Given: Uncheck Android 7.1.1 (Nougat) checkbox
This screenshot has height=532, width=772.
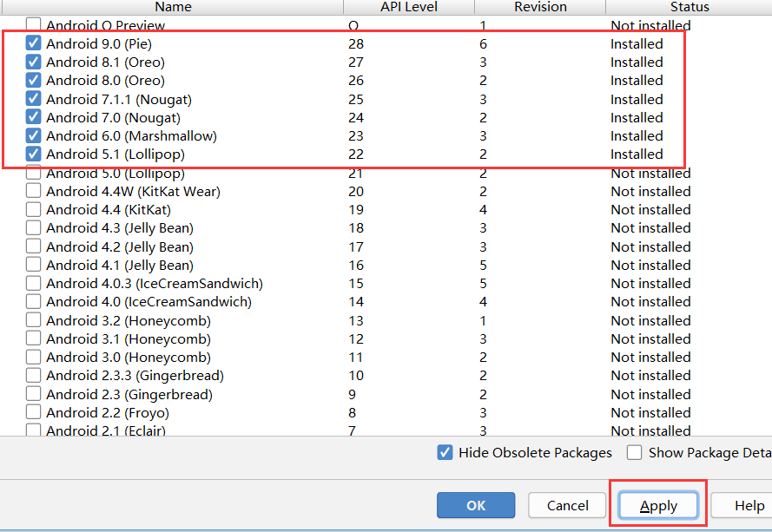Looking at the screenshot, I should [x=33, y=99].
